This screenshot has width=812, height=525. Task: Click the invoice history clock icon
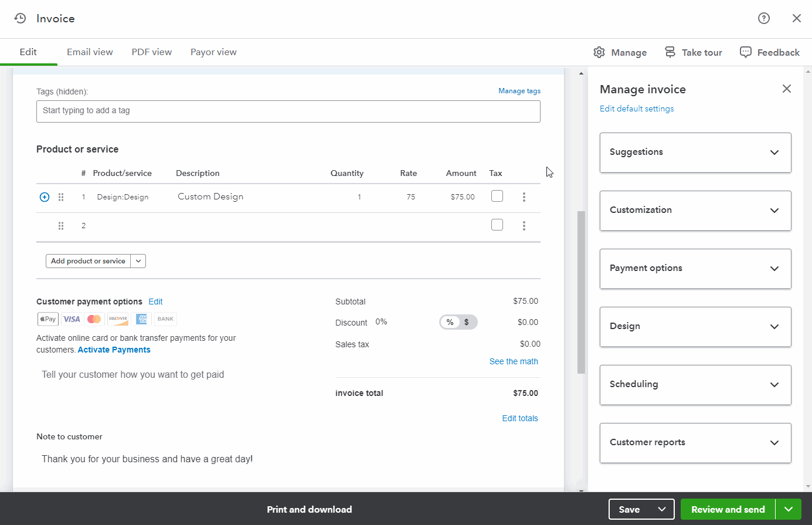click(x=20, y=18)
